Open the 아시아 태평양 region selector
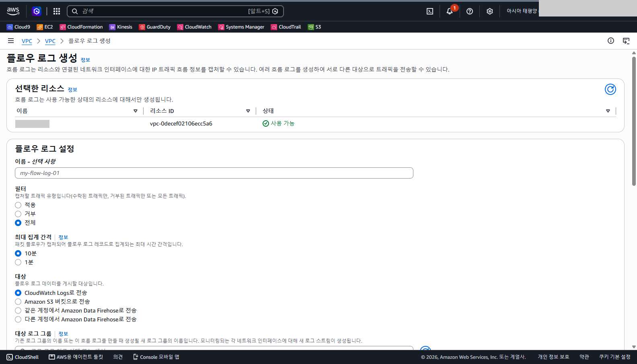The height and width of the screenshot is (364, 637). click(522, 11)
